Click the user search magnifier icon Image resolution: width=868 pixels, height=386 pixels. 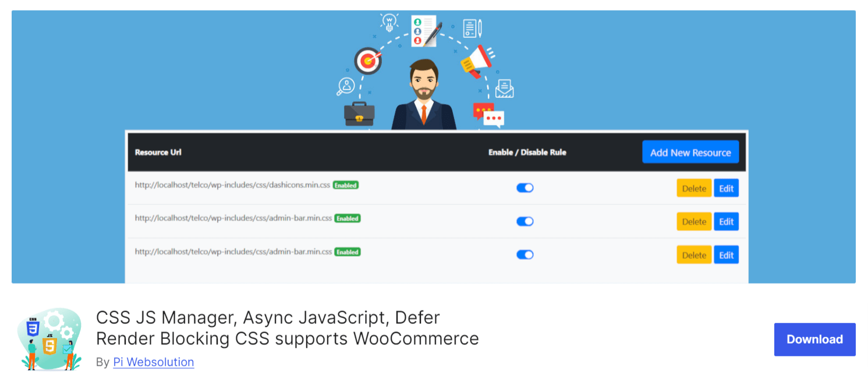click(346, 87)
